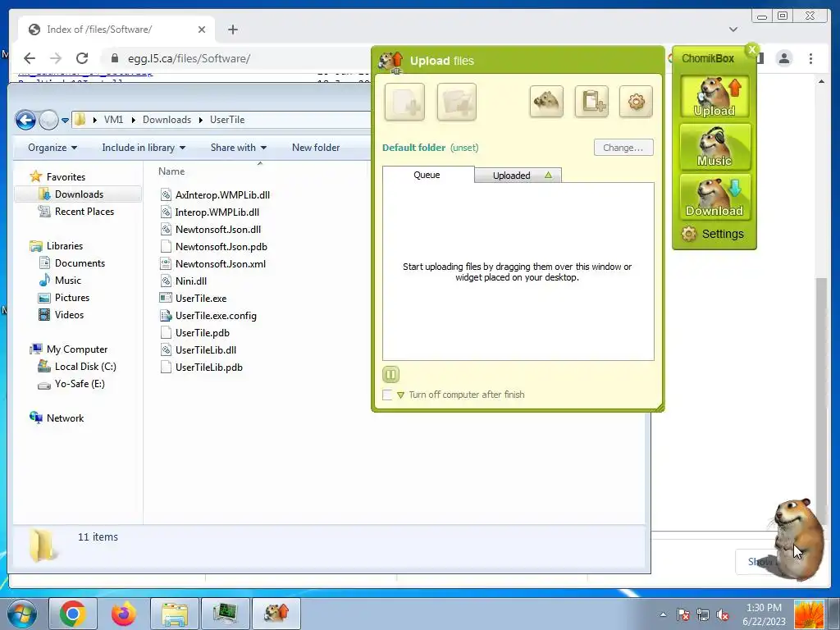This screenshot has width=840, height=630.
Task: Click Downloads in the Explorer breadcrumb
Action: click(x=167, y=120)
